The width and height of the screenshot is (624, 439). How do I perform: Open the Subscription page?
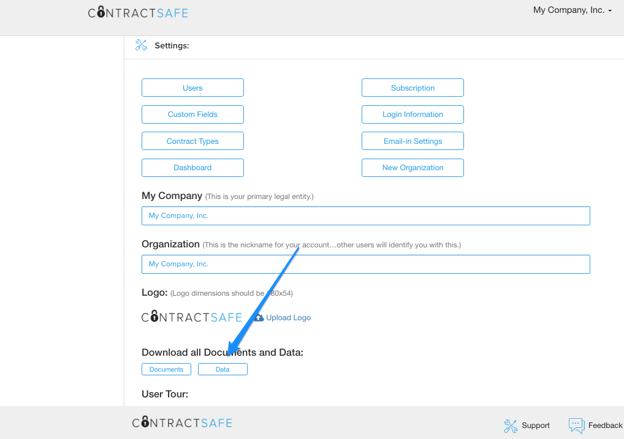point(412,88)
